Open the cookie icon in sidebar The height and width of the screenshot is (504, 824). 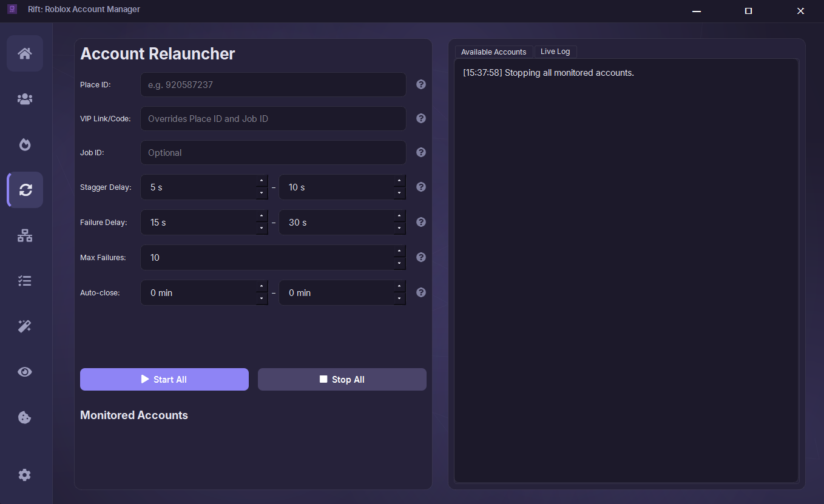pos(25,417)
